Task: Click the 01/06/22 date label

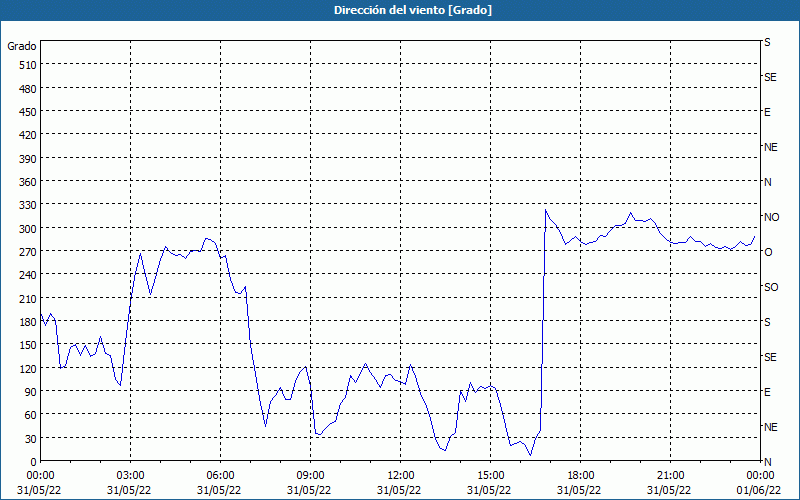Action: point(761,490)
